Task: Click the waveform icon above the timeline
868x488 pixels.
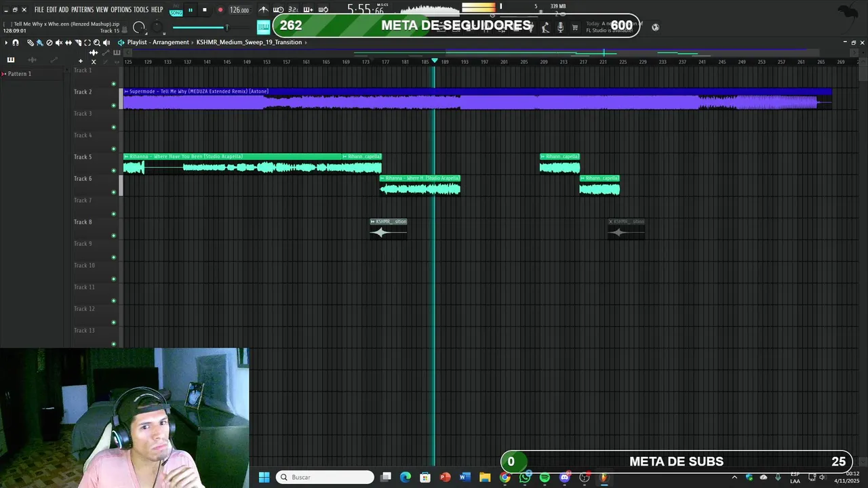Action: pos(94,53)
